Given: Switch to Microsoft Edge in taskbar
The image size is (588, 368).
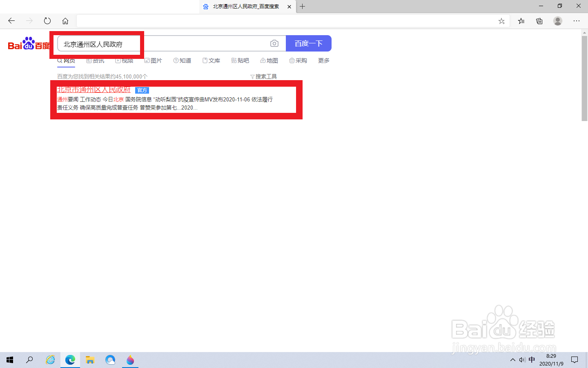Looking at the screenshot, I should click(x=70, y=360).
